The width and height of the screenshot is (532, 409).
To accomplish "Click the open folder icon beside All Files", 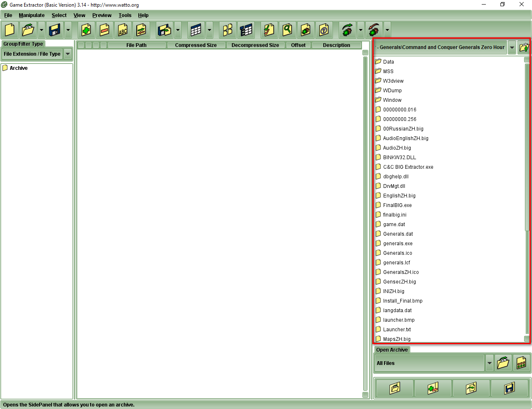I will point(503,363).
